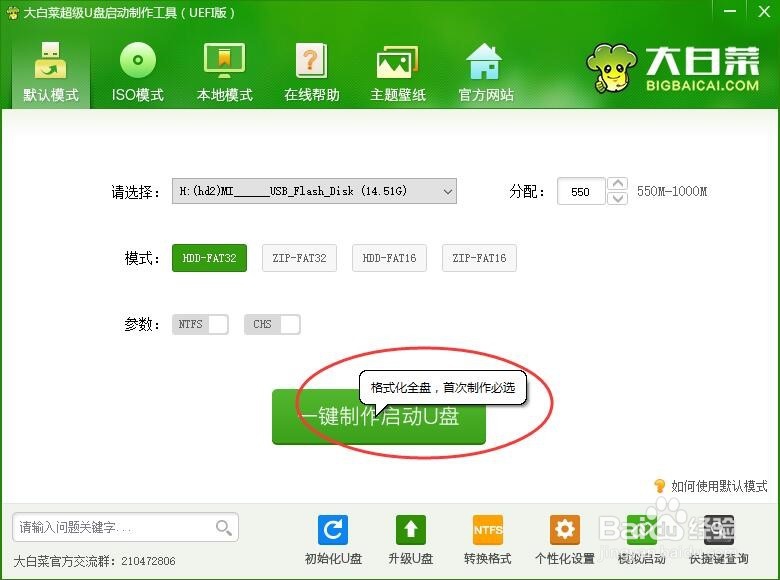Image resolution: width=780 pixels, height=580 pixels.
Task: Open 如何使用默认模式 help link
Action: pyautogui.click(x=719, y=486)
